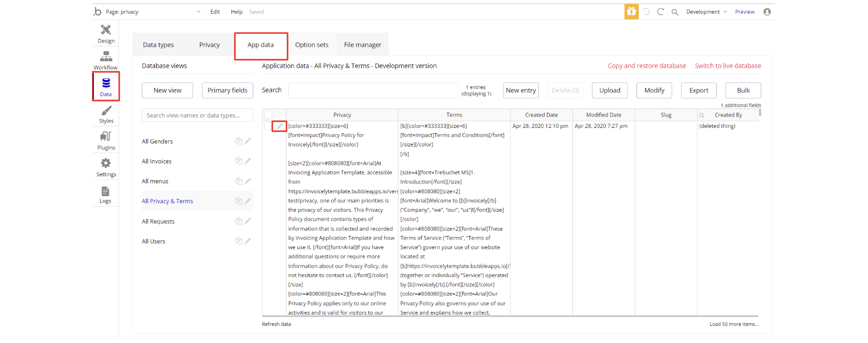Click the gift box icon

pyautogui.click(x=631, y=12)
